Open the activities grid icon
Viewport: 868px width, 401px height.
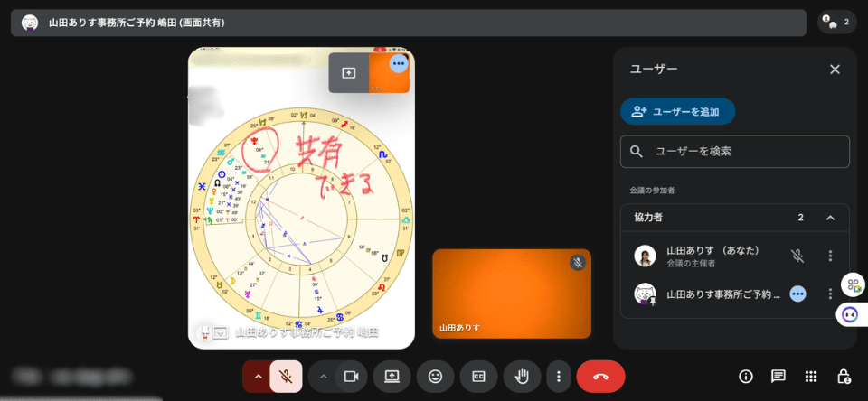pyautogui.click(x=811, y=376)
